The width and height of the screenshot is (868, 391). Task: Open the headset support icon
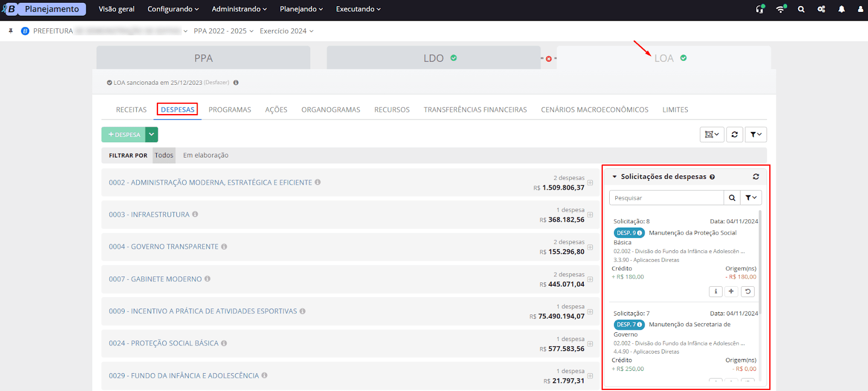(x=759, y=9)
